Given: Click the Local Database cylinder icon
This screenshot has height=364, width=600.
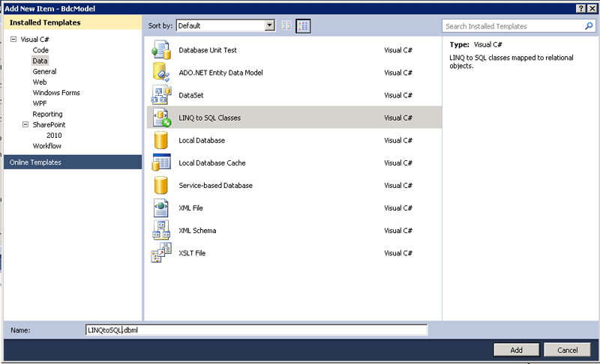Looking at the screenshot, I should [x=161, y=140].
